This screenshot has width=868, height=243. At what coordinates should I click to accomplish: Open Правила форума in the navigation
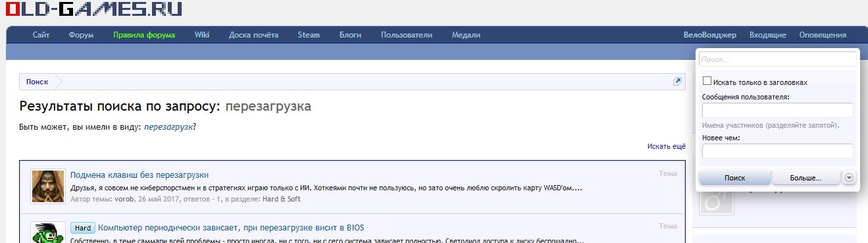tap(144, 35)
